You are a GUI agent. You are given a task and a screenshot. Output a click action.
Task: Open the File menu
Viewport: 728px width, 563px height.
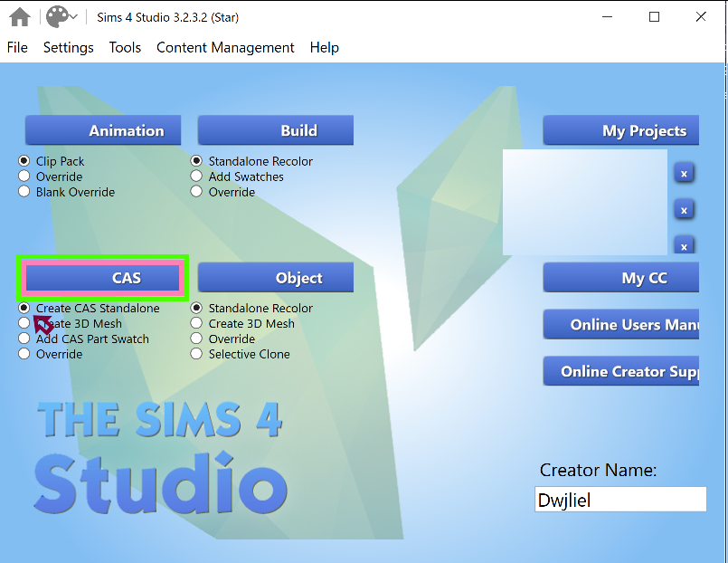(x=17, y=47)
